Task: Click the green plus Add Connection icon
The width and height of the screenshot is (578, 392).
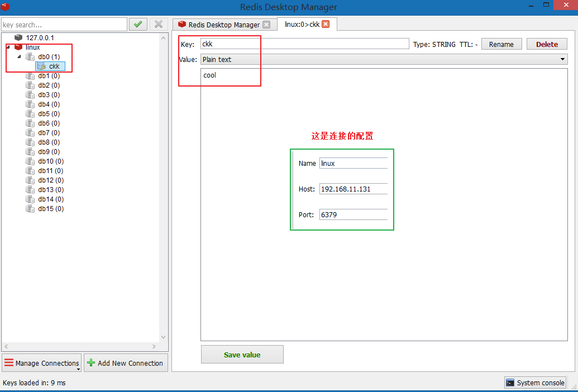Action: click(x=91, y=362)
